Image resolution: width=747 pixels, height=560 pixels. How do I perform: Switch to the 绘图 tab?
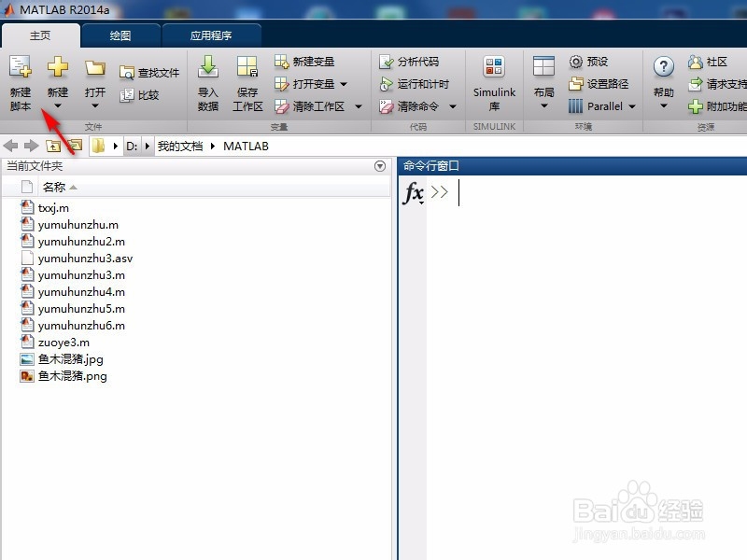point(120,35)
